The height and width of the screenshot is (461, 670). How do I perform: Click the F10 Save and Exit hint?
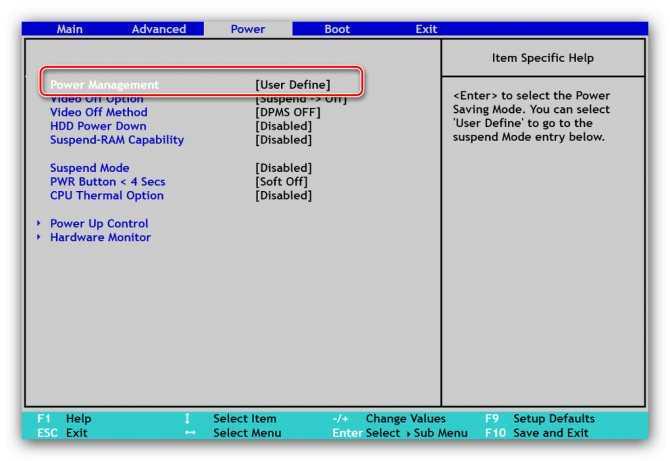click(x=537, y=433)
